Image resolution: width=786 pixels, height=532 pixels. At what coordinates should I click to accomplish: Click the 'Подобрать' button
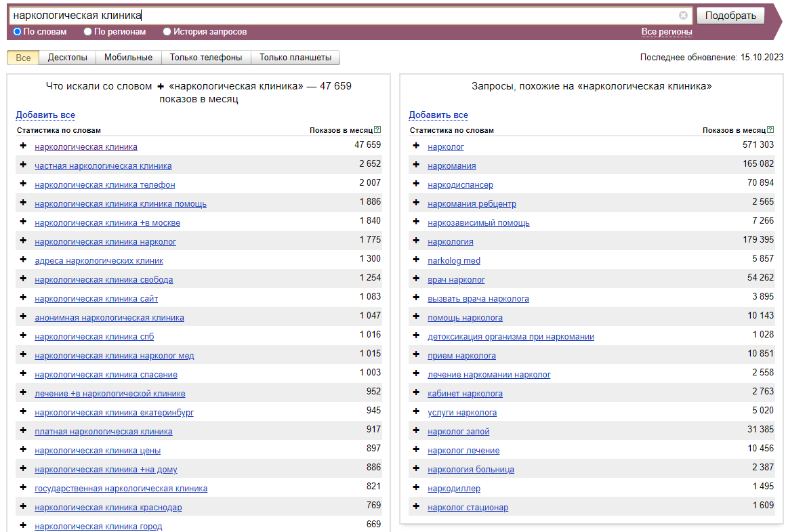coord(730,16)
